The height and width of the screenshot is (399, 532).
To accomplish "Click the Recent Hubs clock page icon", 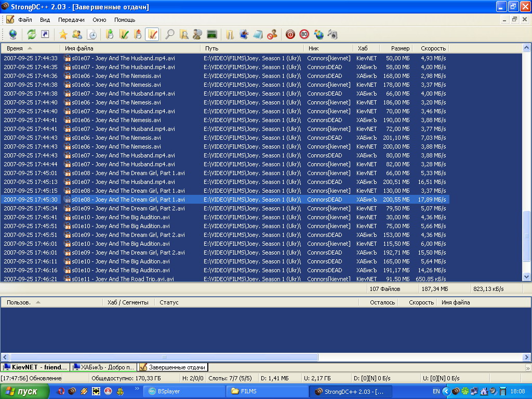I will point(91,34).
